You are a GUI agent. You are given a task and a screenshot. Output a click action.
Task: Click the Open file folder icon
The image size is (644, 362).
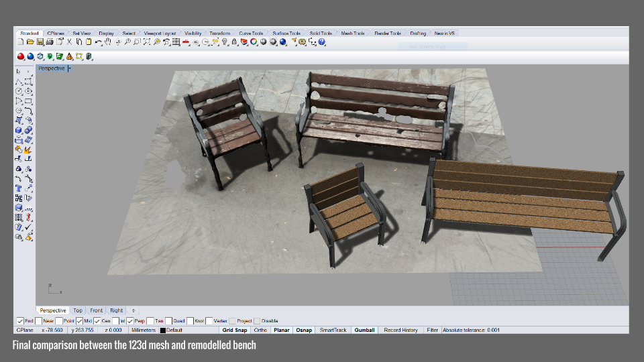[x=30, y=42]
